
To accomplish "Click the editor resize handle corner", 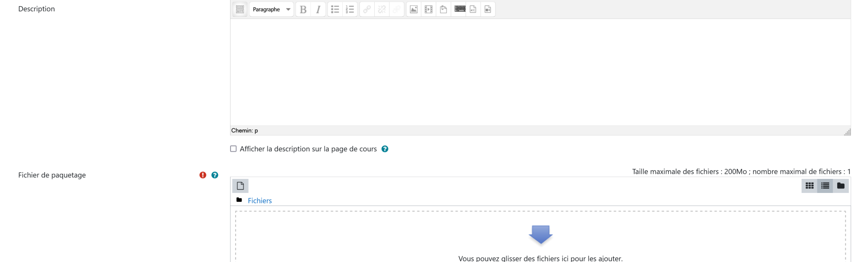I will (x=847, y=132).
